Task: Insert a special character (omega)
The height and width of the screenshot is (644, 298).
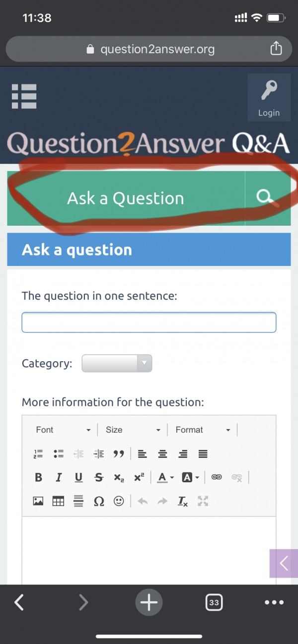Action: coord(99,501)
